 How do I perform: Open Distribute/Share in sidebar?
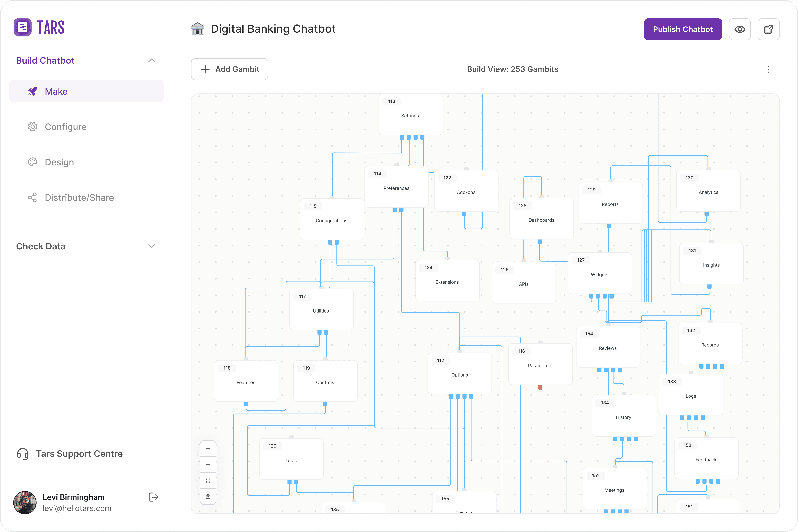[79, 197]
